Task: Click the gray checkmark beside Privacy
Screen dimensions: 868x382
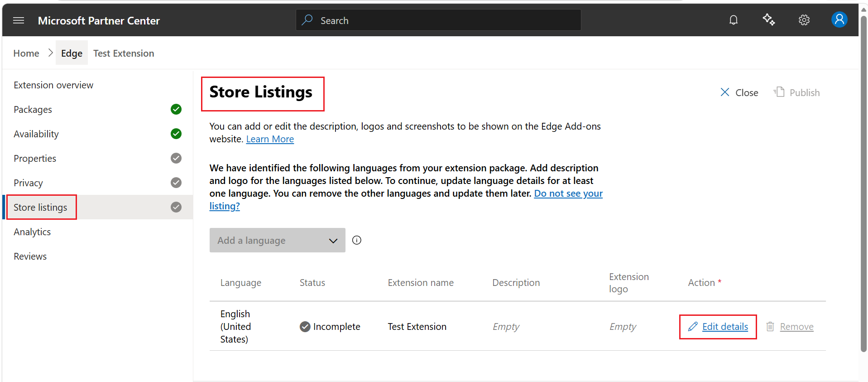Action: [x=176, y=183]
